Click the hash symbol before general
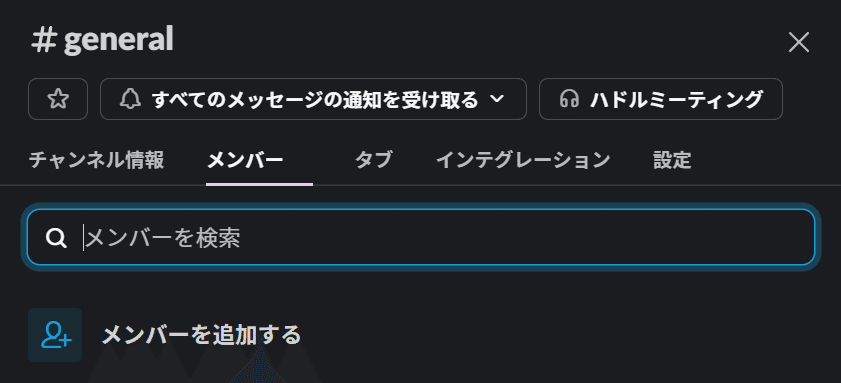 click(x=44, y=40)
